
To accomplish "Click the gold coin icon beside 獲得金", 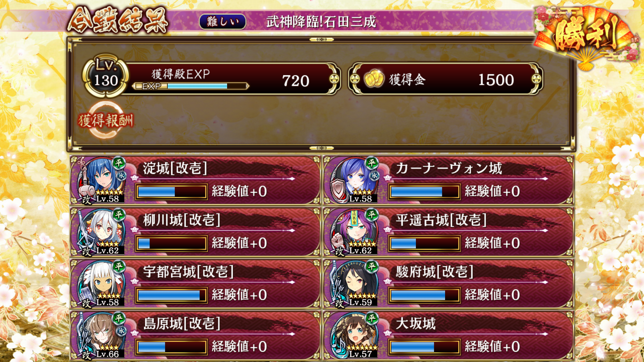I will point(374,79).
